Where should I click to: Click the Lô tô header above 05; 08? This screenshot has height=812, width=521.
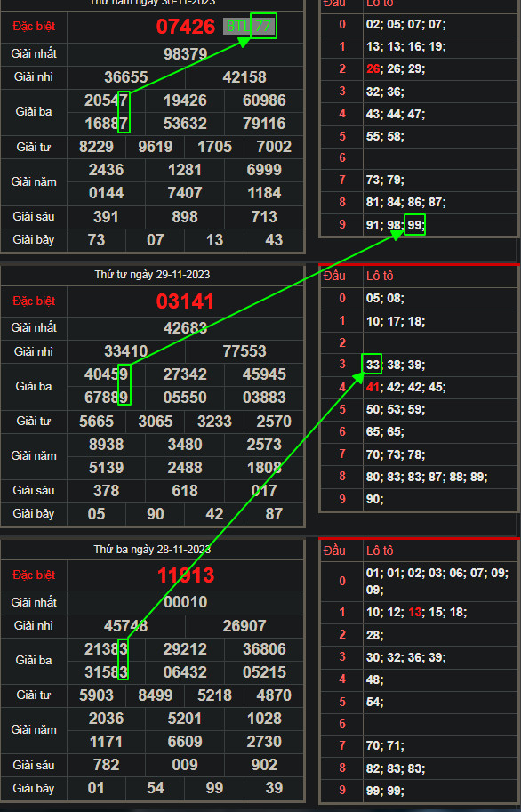pyautogui.click(x=380, y=276)
